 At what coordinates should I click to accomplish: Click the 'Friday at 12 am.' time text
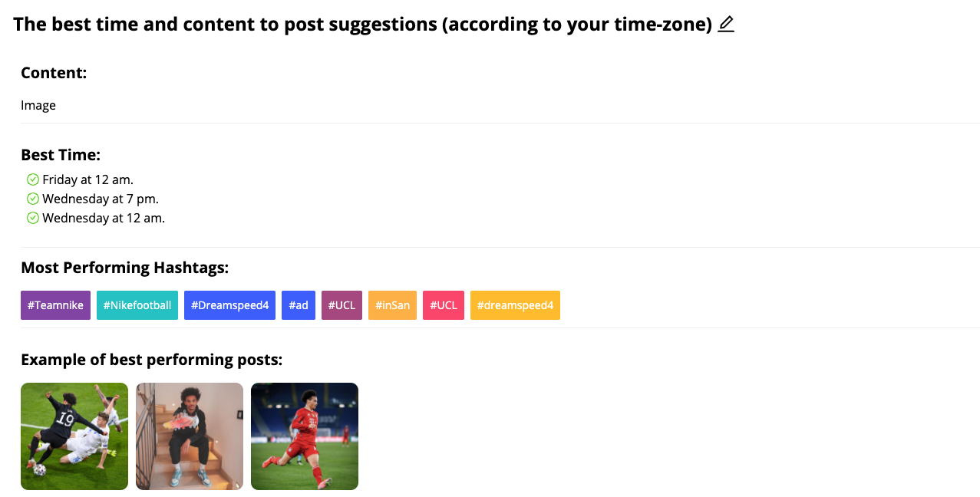coord(88,179)
